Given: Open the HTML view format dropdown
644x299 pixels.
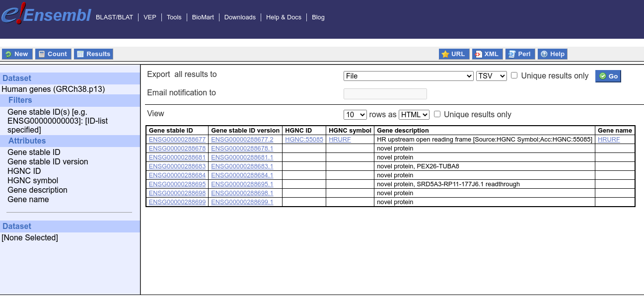Looking at the screenshot, I should (414, 115).
